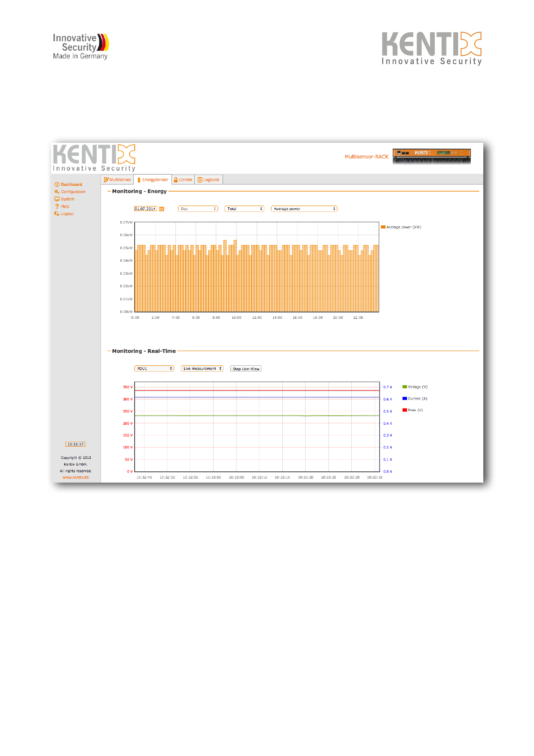The width and height of the screenshot is (534, 756).
Task: Click the MultiSensor tab icon
Action: (x=106, y=180)
